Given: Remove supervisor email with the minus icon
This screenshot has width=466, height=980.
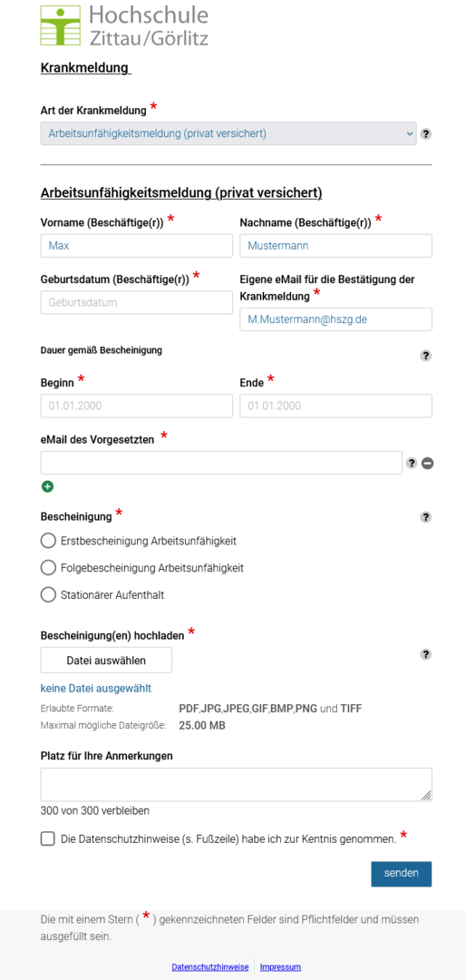Looking at the screenshot, I should (x=427, y=463).
